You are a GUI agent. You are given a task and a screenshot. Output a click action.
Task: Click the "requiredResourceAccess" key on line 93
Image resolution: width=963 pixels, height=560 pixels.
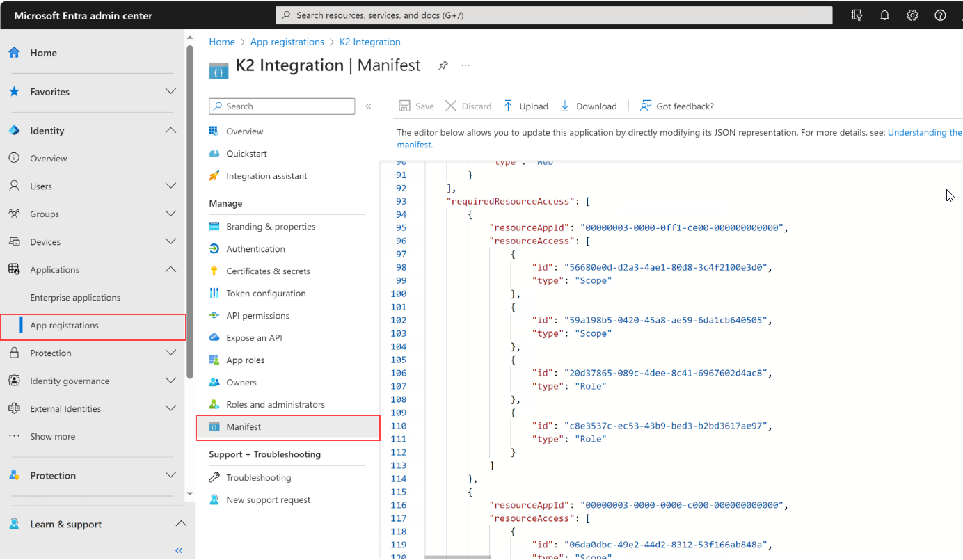pyautogui.click(x=509, y=201)
